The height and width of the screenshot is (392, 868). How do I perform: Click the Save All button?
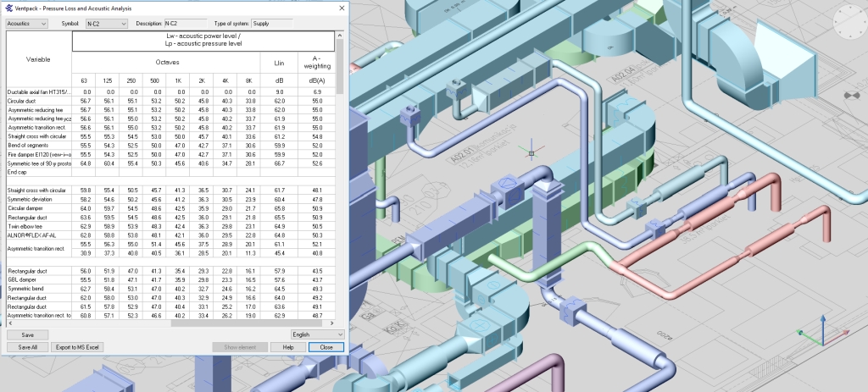pos(27,347)
